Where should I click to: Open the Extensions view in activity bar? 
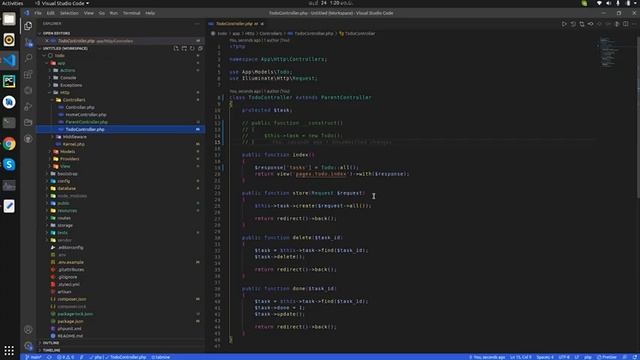pyautogui.click(x=28, y=74)
